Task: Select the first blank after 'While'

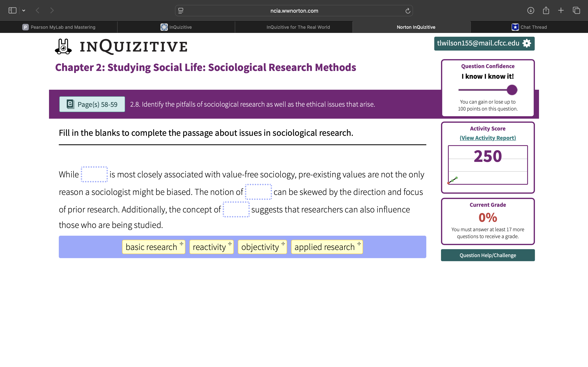Action: (94, 174)
